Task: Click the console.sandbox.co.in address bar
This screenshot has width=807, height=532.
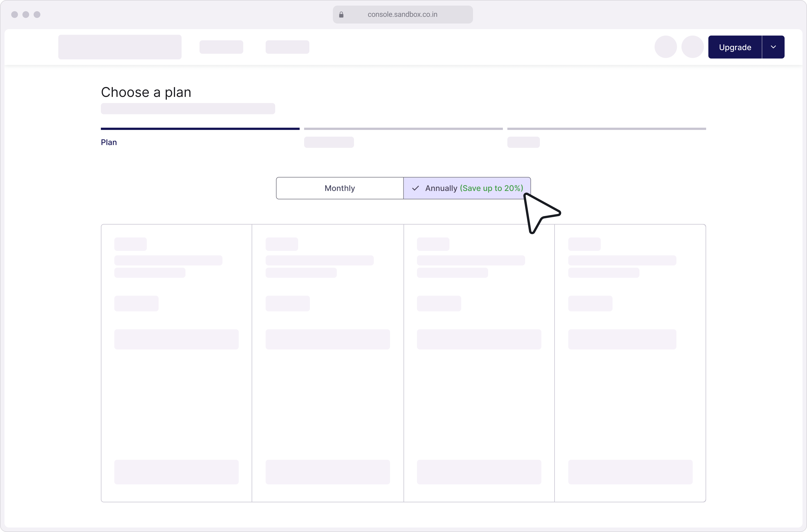Action: pyautogui.click(x=403, y=15)
